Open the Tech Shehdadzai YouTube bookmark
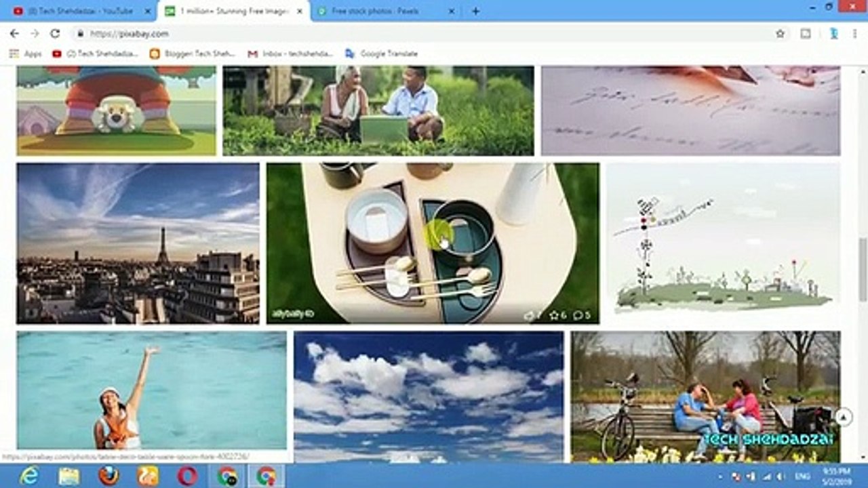 (96, 54)
